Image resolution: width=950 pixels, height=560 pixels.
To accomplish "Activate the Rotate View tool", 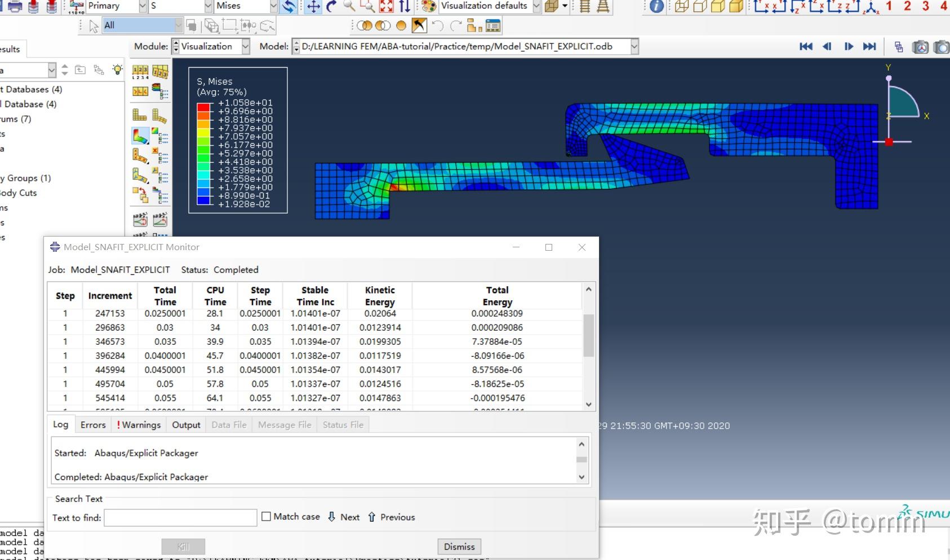I will 331,7.
